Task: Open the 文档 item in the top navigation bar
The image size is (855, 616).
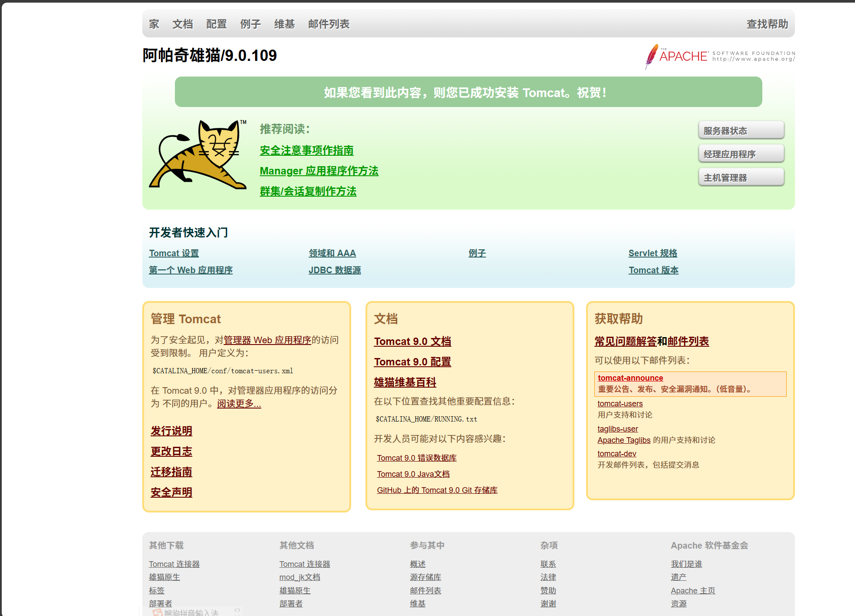Action: coord(183,24)
